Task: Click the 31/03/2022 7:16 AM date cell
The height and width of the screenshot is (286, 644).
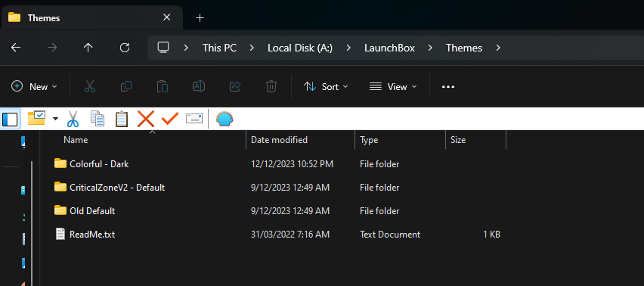Action: [x=290, y=235]
